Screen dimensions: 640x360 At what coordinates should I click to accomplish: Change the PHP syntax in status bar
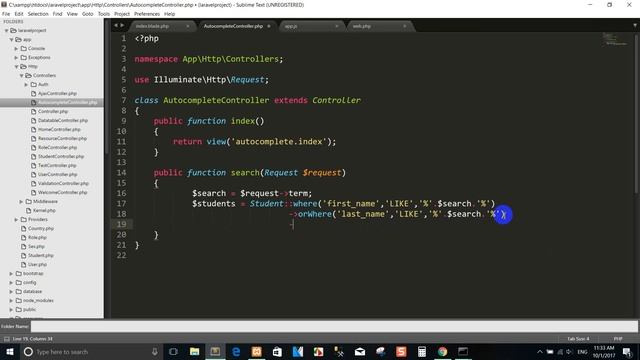click(618, 339)
